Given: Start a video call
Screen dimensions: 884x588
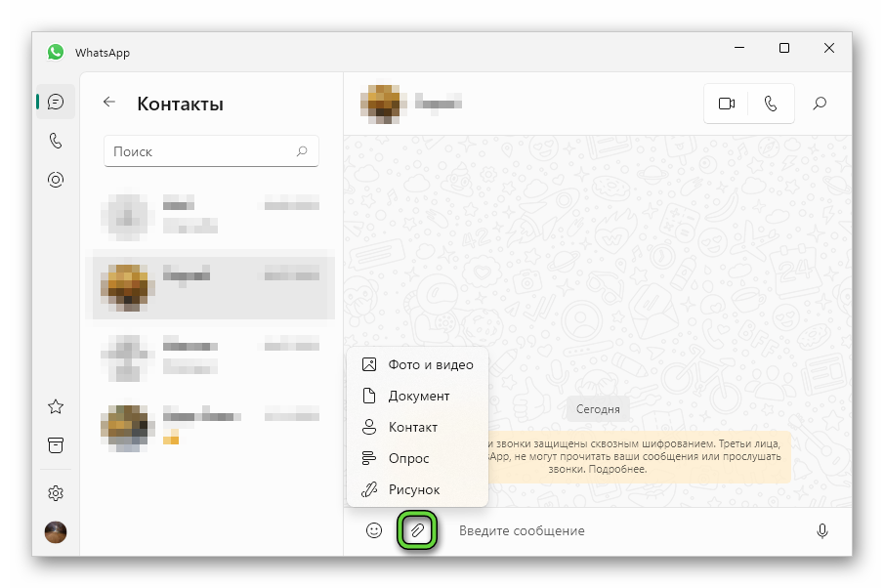Looking at the screenshot, I should point(726,104).
